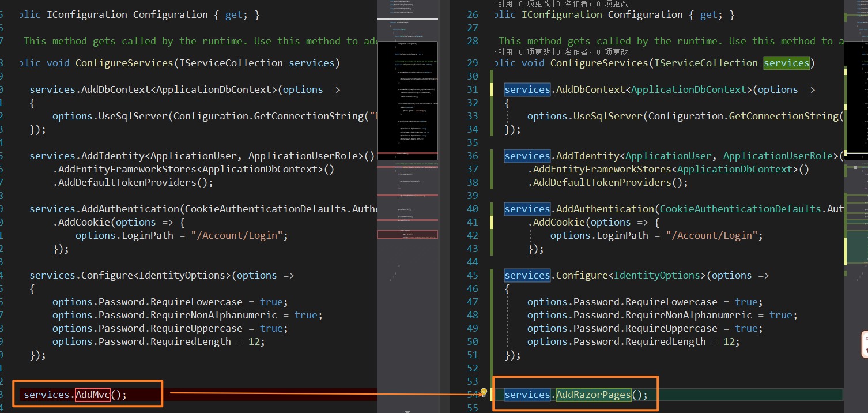Click "/Account/Login" string in left pane
Image resolution: width=868 pixels, height=413 pixels.
point(237,235)
